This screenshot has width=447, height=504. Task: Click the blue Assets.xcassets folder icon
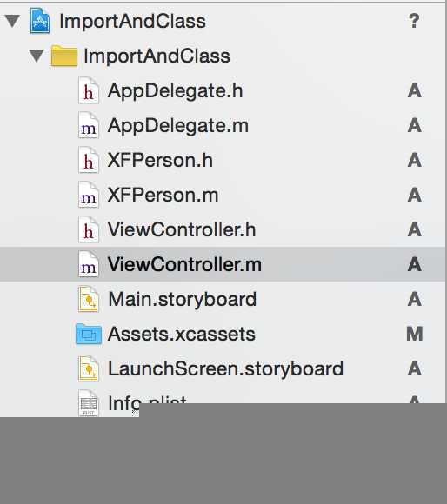[89, 334]
